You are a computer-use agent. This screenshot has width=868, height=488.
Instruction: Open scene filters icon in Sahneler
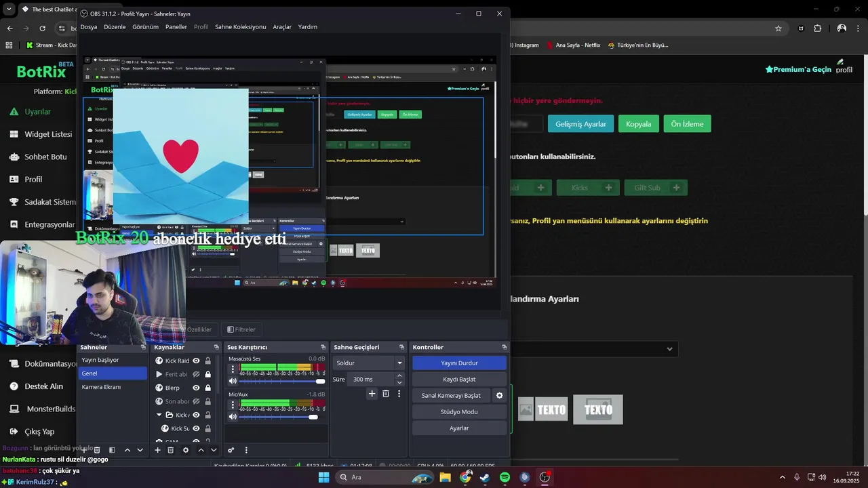[112, 450]
